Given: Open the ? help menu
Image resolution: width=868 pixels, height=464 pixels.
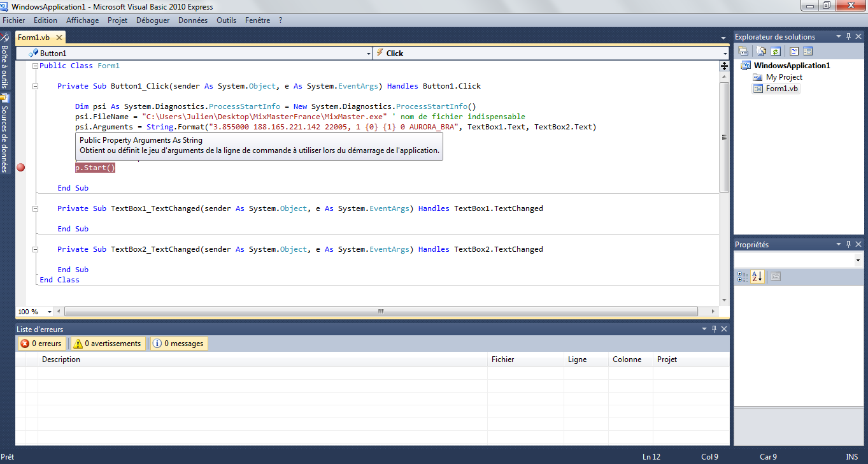Looking at the screenshot, I should [x=280, y=20].
